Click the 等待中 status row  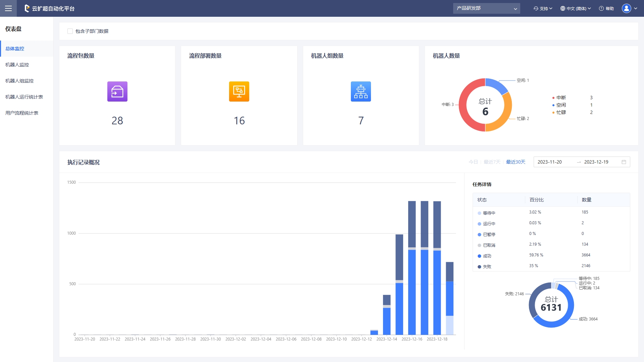[x=551, y=213]
